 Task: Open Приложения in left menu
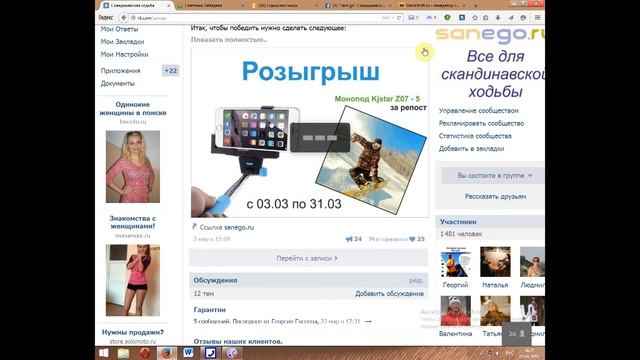click(120, 71)
